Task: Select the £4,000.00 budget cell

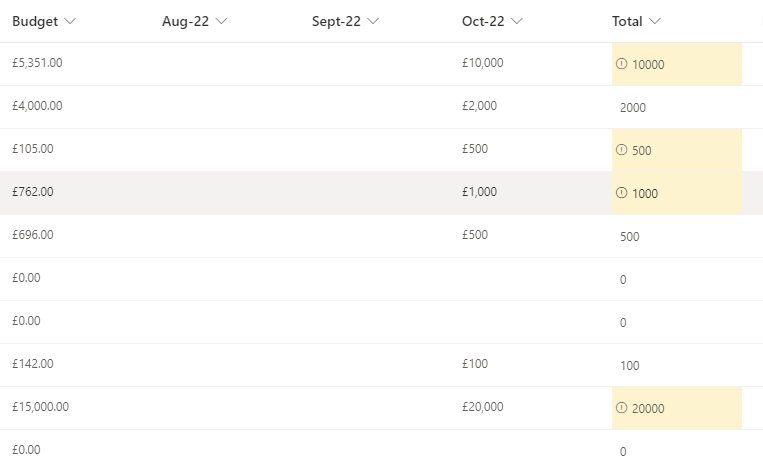Action: (x=37, y=106)
